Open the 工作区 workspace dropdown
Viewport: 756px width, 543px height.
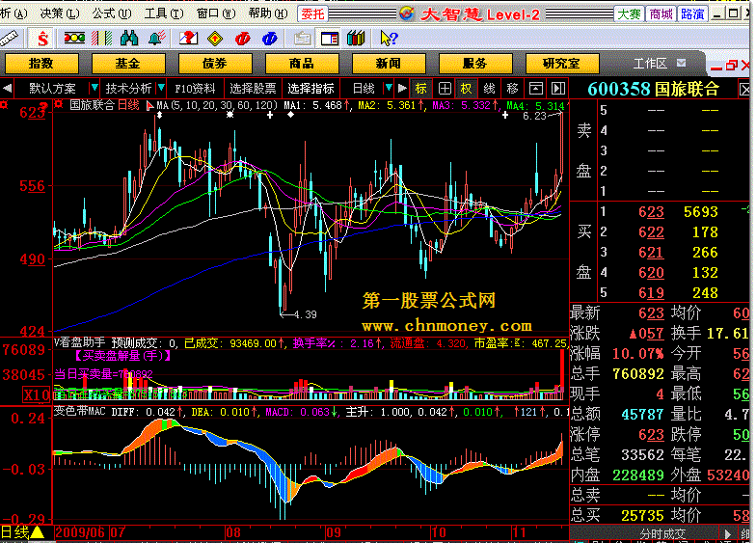(x=681, y=63)
